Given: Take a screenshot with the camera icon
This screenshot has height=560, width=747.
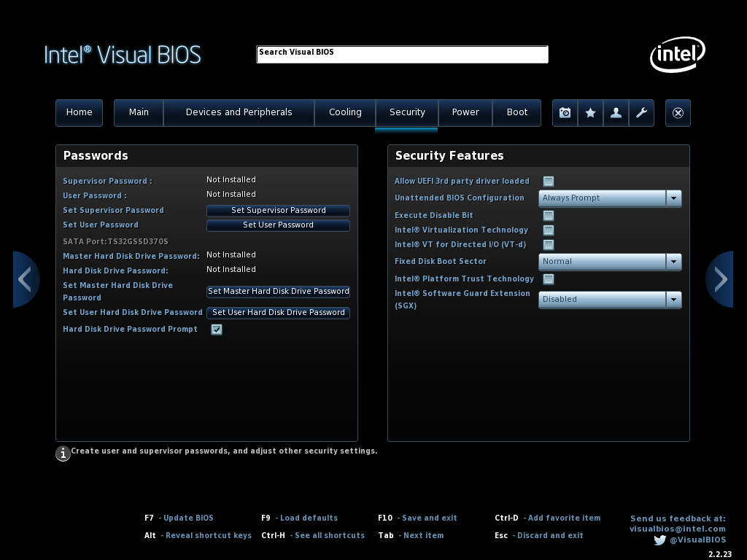Looking at the screenshot, I should click(x=565, y=113).
